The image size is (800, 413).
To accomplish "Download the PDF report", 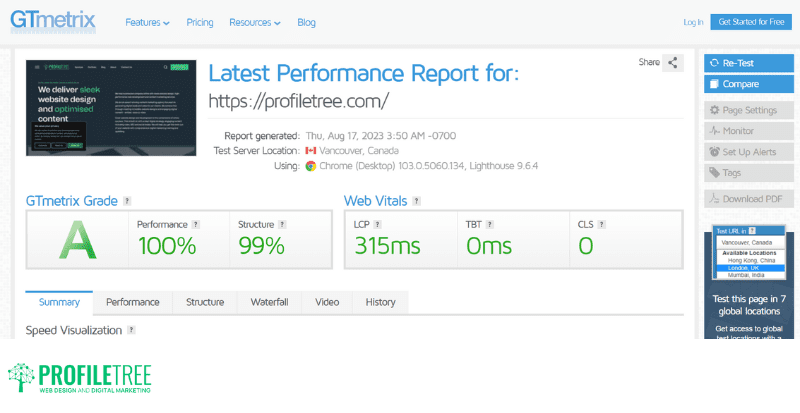I will (x=748, y=199).
